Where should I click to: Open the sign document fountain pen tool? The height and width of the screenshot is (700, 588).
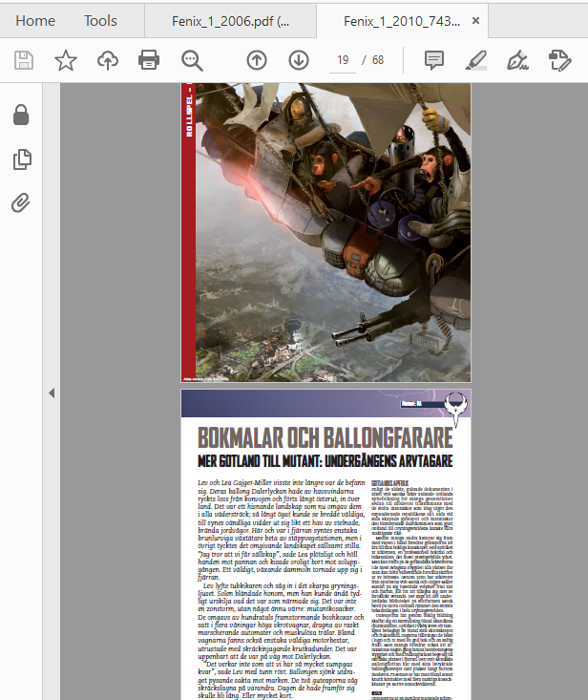coord(517,60)
